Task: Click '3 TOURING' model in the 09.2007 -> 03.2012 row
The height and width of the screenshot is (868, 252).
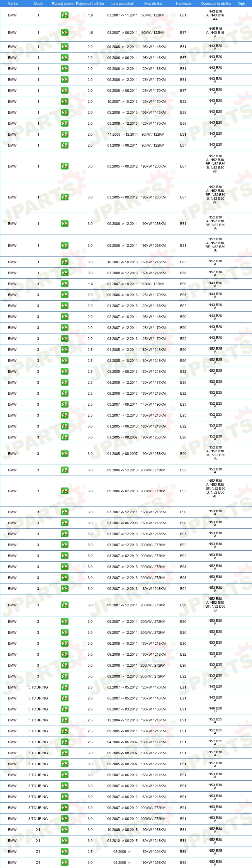Action: click(x=38, y=709)
